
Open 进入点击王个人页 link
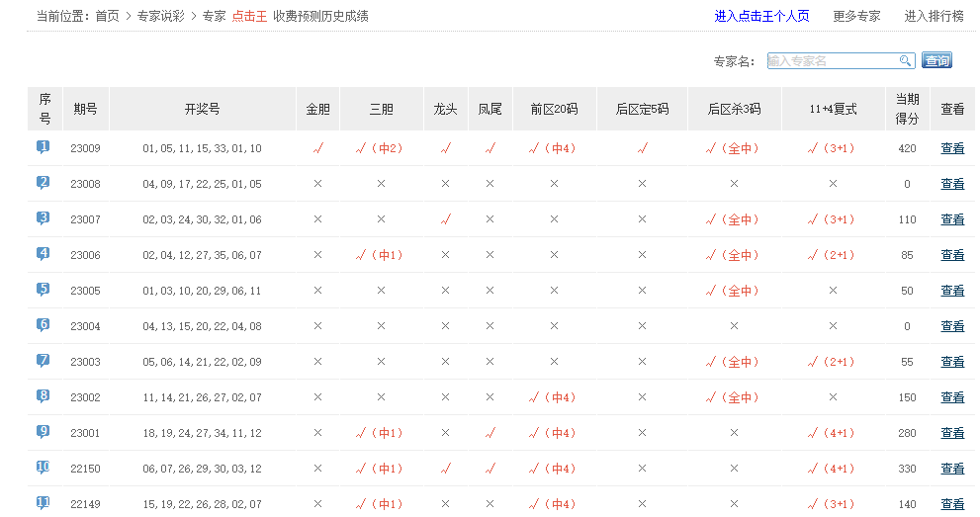[761, 16]
